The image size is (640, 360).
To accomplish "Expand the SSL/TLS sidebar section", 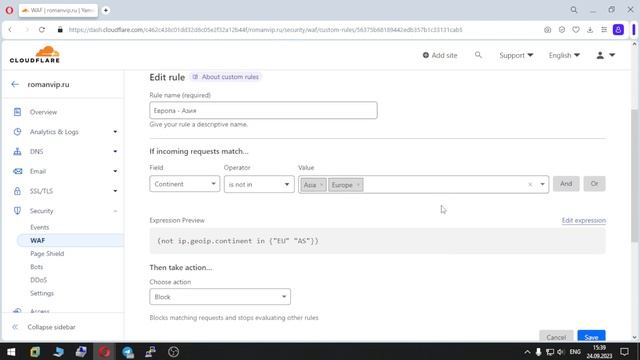I will (115, 191).
